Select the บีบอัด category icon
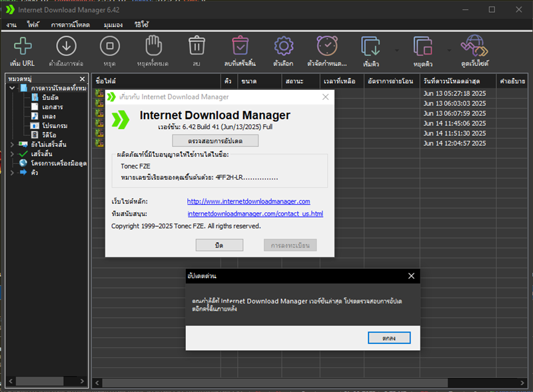533x392 pixels. (x=35, y=97)
